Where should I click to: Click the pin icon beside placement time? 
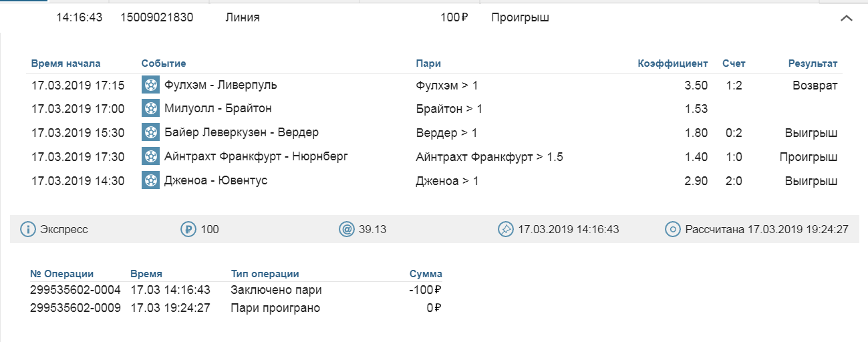tap(505, 229)
